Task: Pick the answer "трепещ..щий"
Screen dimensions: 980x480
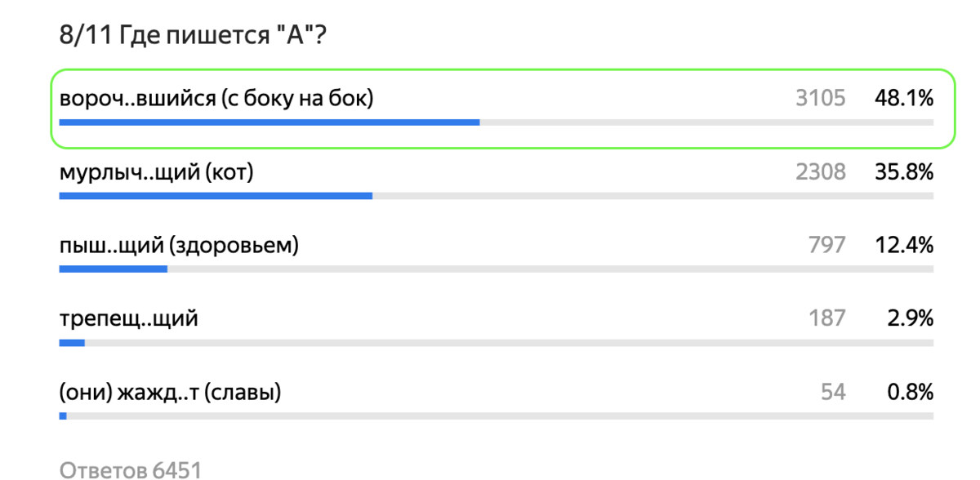Action: point(128,318)
